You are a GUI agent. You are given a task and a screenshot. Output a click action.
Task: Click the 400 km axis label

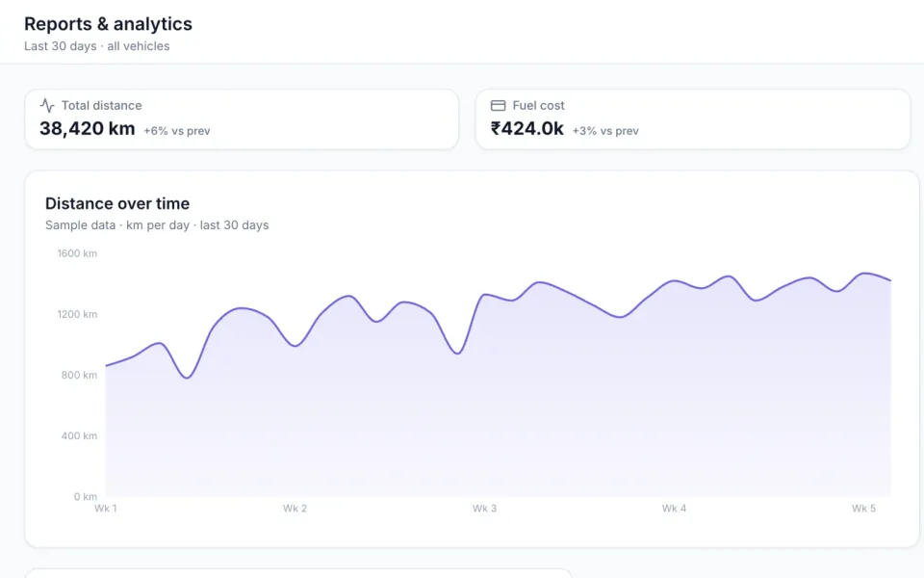[79, 435]
